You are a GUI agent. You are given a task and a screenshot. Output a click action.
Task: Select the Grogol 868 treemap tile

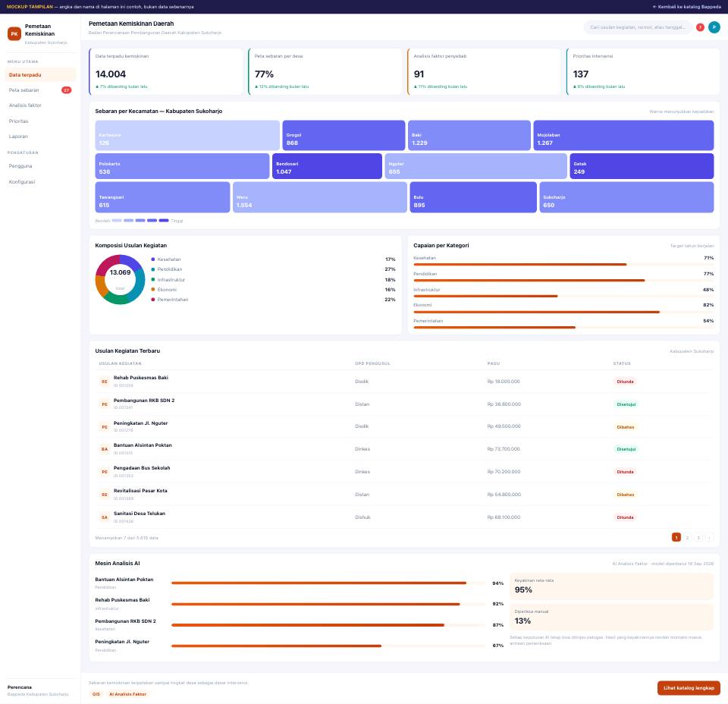344,135
